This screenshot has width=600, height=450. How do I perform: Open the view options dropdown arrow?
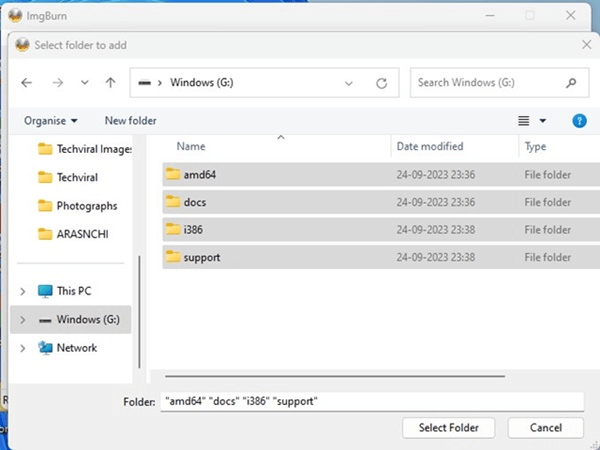point(543,121)
